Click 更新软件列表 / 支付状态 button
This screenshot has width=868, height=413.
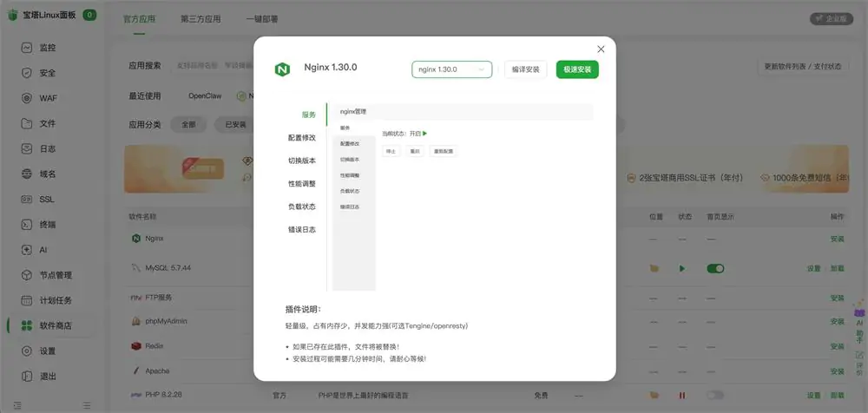[x=803, y=67]
